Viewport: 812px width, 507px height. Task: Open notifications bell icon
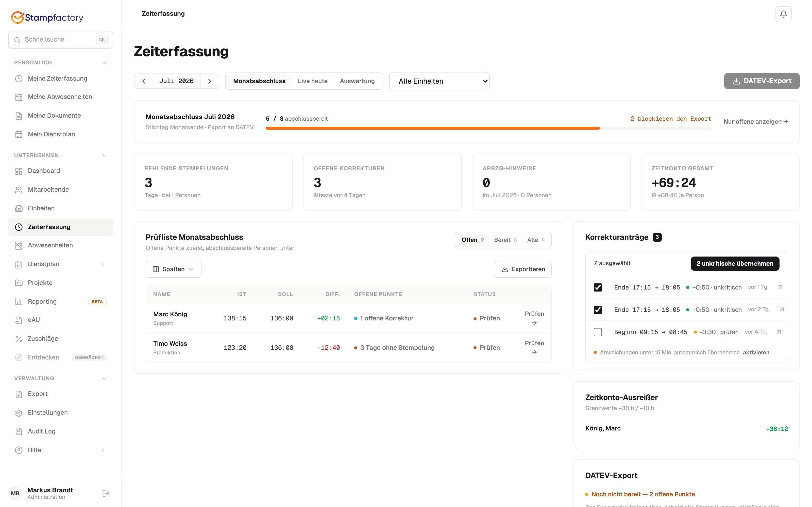pyautogui.click(x=783, y=14)
